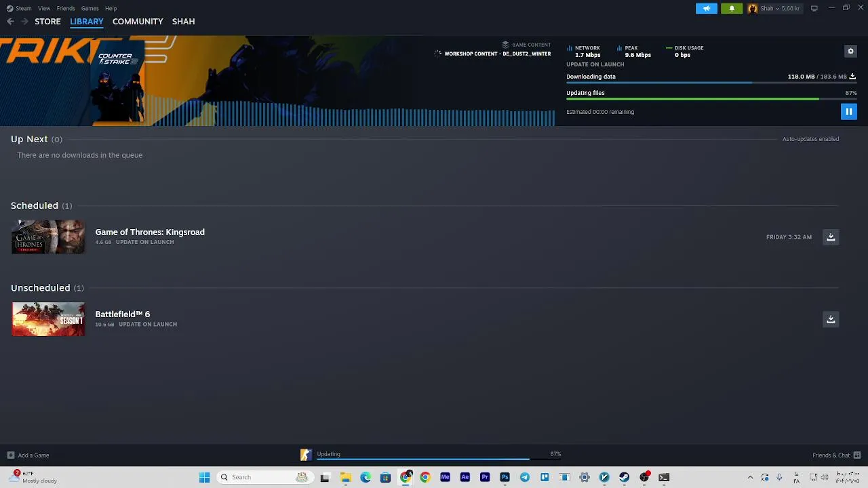Open the Battlefield 6 thumbnail
The width and height of the screenshot is (868, 488).
pos(48,319)
